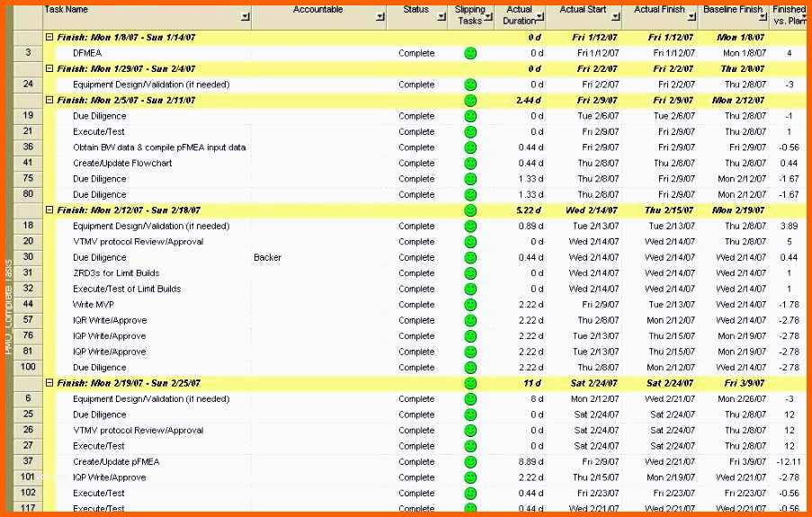Click the smiley on the Finish 2/12/07 group row
This screenshot has height=517, width=812.
coord(470,210)
